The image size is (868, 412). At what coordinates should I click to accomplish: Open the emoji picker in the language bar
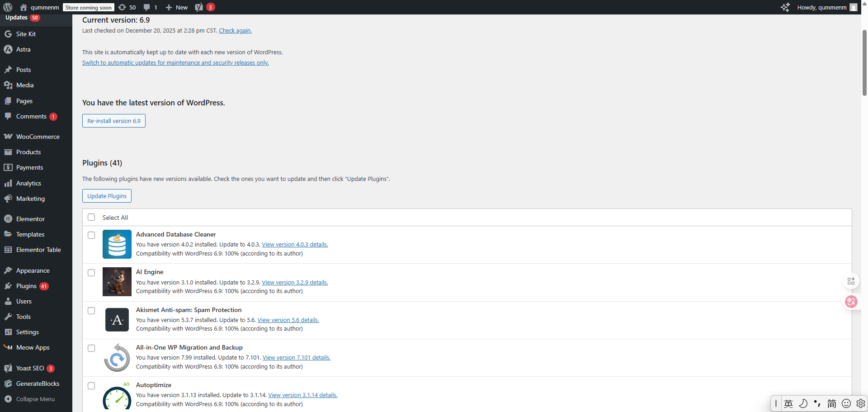click(846, 403)
